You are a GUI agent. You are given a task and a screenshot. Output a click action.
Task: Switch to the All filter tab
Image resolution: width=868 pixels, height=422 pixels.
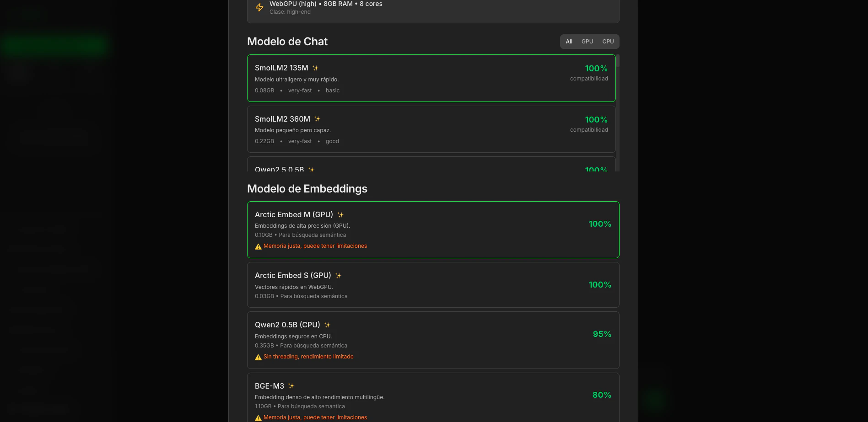pyautogui.click(x=569, y=42)
